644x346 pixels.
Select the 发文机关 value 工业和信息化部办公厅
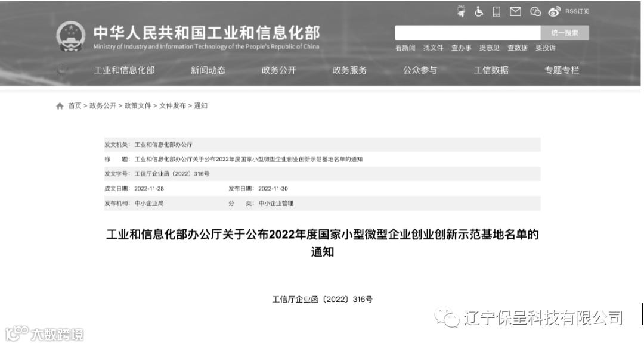[163, 145]
